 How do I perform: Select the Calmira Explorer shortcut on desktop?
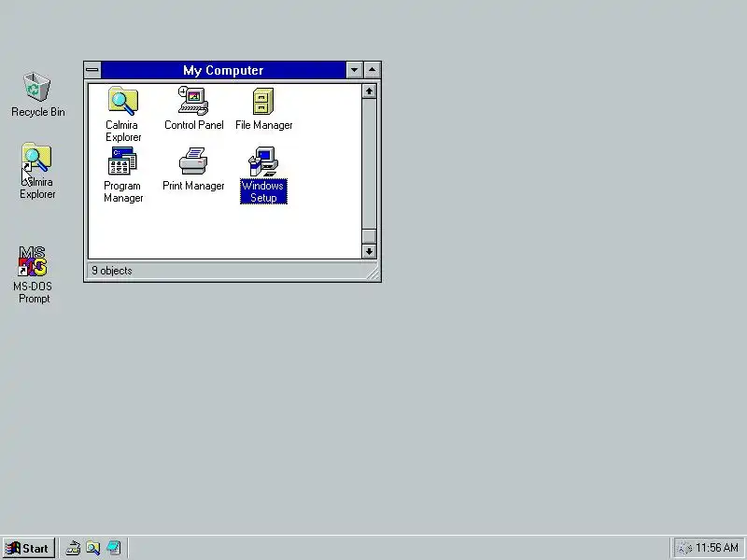[x=36, y=158]
